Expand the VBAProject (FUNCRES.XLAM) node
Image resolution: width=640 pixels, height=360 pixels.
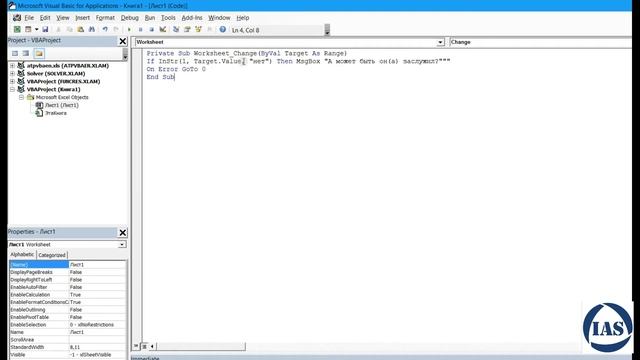(x=12, y=81)
